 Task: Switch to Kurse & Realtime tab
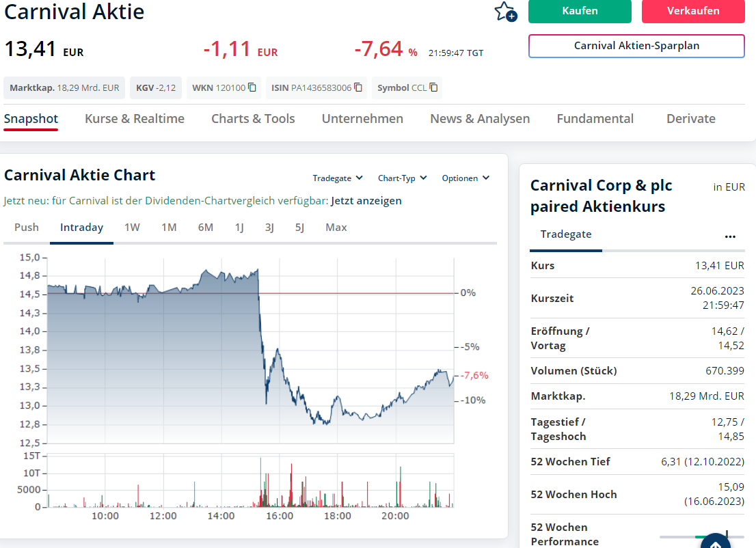click(x=135, y=119)
